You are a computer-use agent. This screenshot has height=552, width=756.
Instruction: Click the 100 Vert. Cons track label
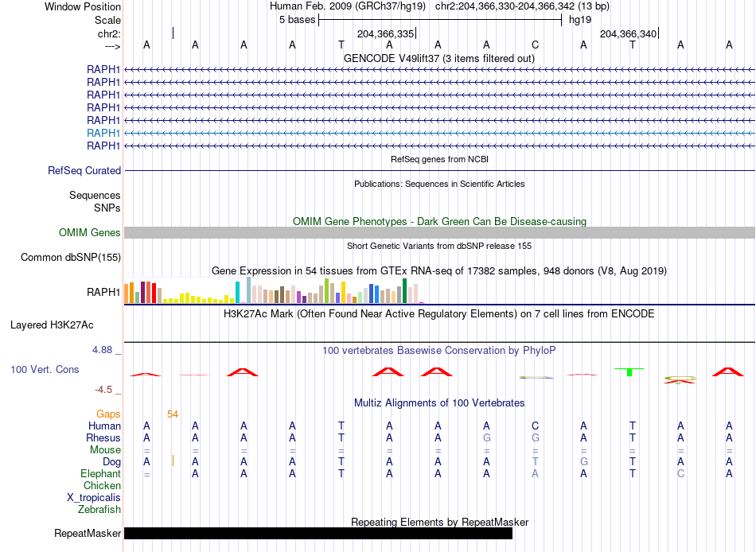(x=45, y=370)
